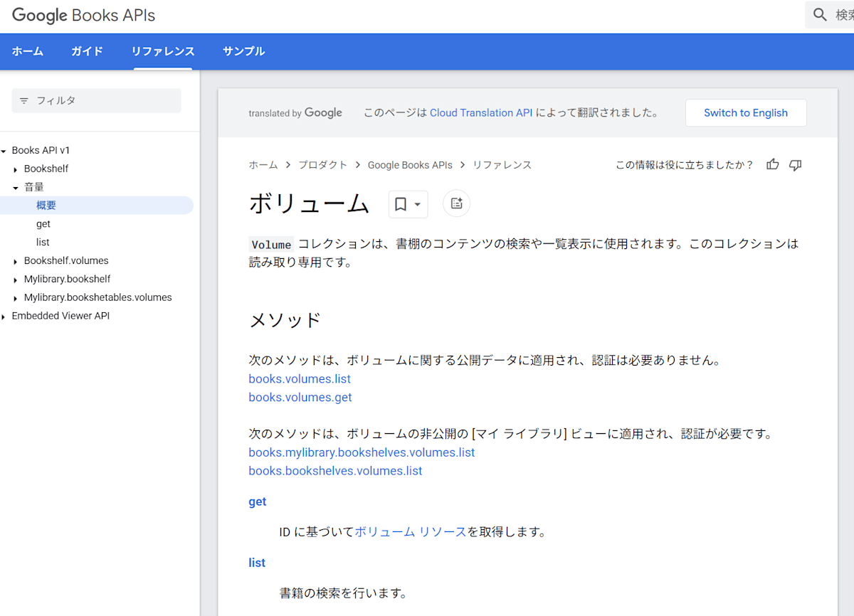Click the メソッド section heading
This screenshot has height=616, width=854.
pos(285,320)
